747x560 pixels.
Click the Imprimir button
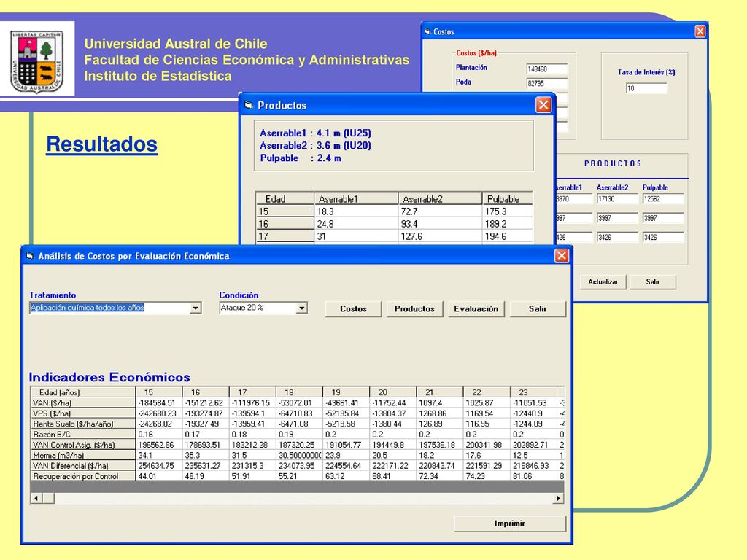[x=509, y=524]
